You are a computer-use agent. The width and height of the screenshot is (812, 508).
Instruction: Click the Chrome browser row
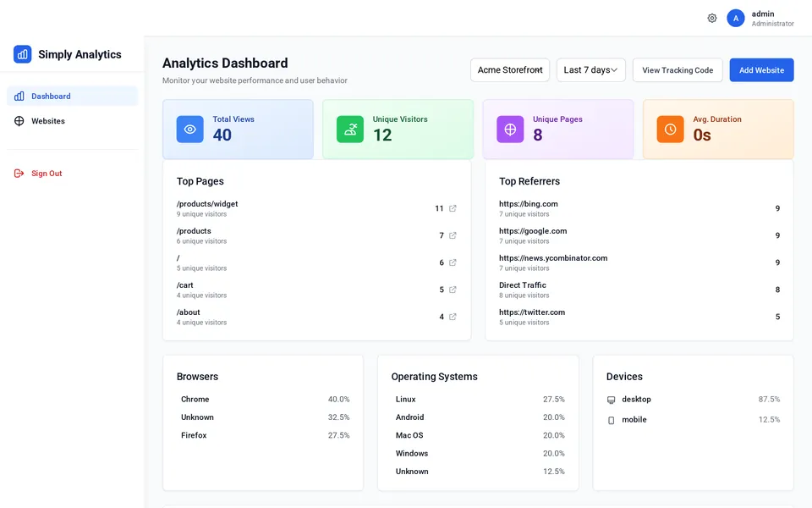tap(265, 399)
